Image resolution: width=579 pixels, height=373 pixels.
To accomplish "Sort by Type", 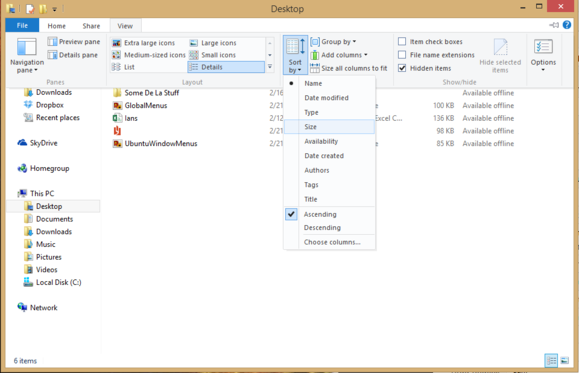I will [x=329, y=112].
